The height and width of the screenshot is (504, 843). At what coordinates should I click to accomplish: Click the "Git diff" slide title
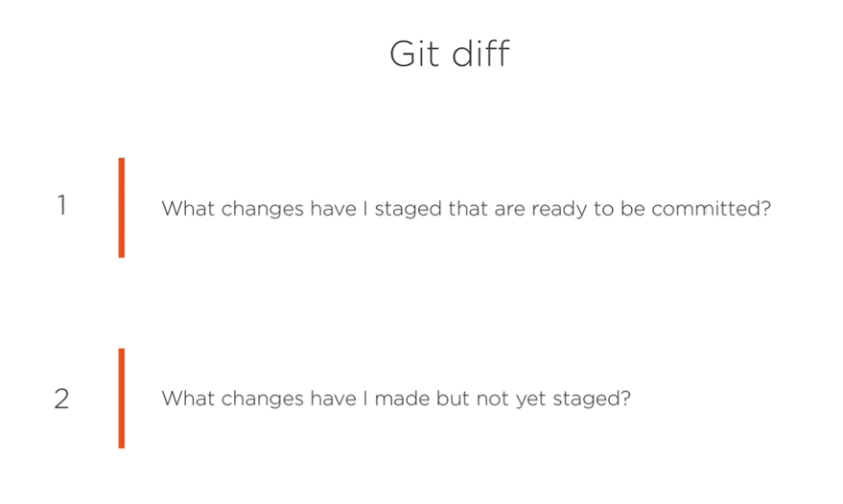[x=449, y=54]
